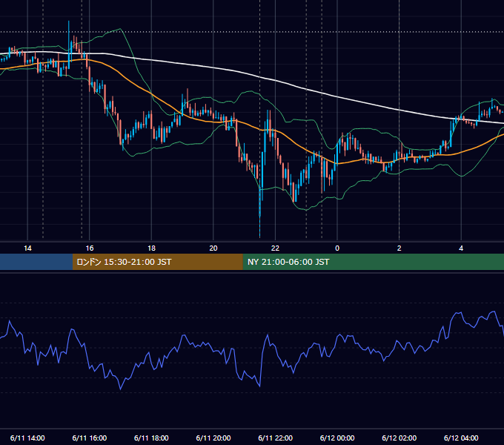This screenshot has height=445, width=504.
Task: Click the 6/12 04:00 time label
Action: [461, 438]
